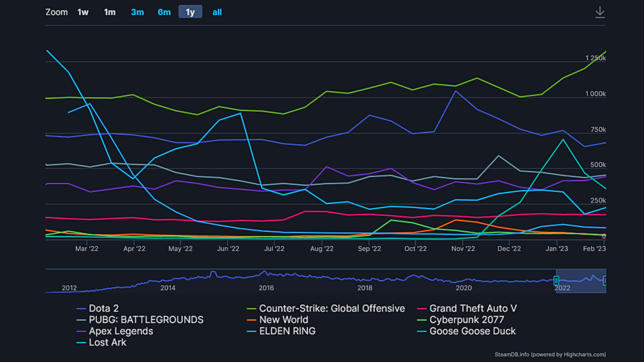The height and width of the screenshot is (362, 644).
Task: Click the Aug '22 x-axis label
Action: click(x=321, y=248)
